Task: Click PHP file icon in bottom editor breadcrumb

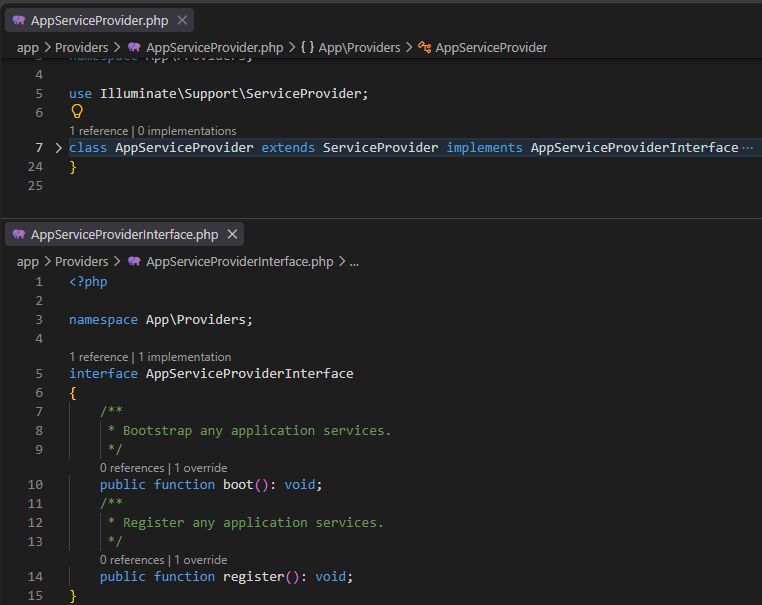Action: (x=134, y=261)
